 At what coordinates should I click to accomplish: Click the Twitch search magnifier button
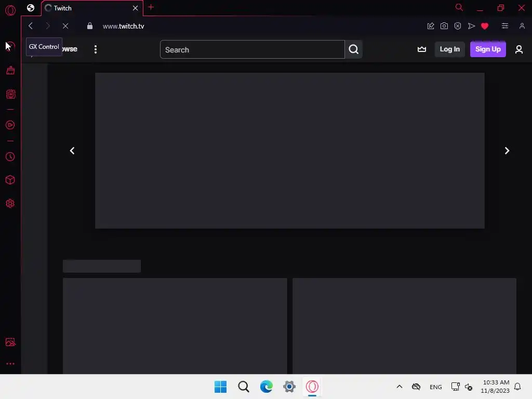tap(353, 49)
